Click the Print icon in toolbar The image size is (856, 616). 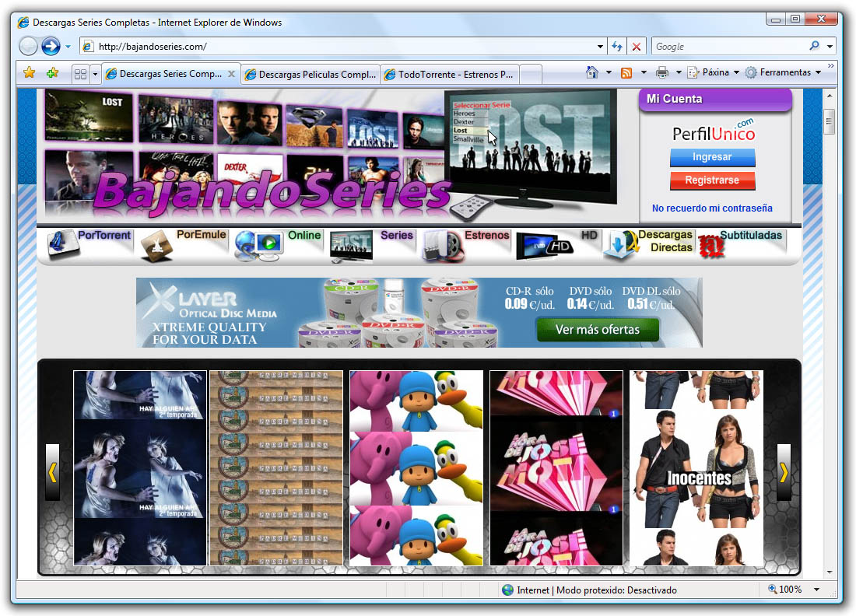point(662,72)
